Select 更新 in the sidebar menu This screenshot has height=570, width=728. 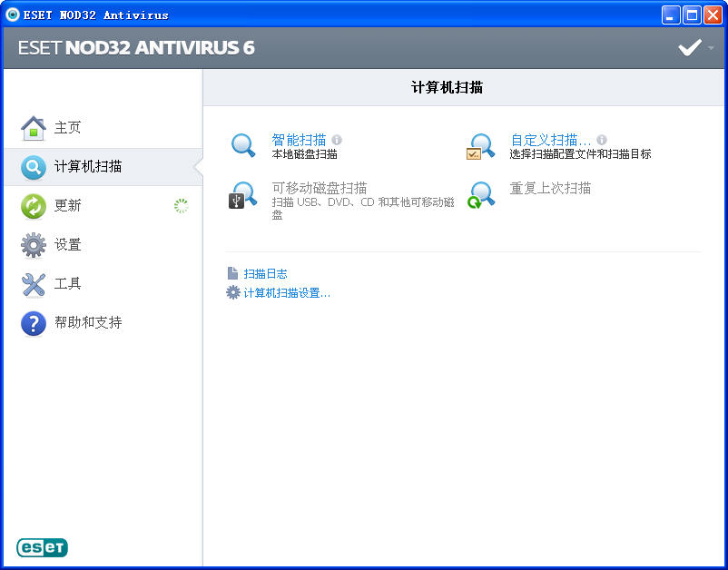[x=68, y=206]
